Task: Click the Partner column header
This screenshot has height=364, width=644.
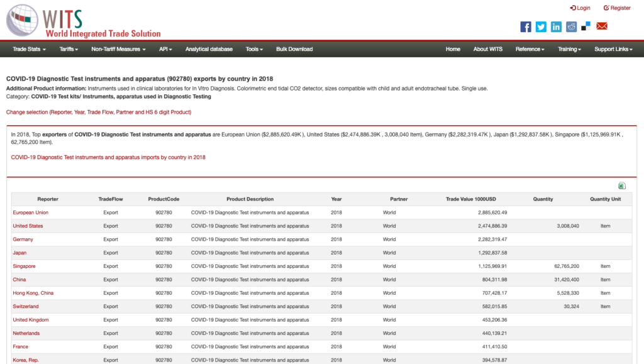Action: 399,199
